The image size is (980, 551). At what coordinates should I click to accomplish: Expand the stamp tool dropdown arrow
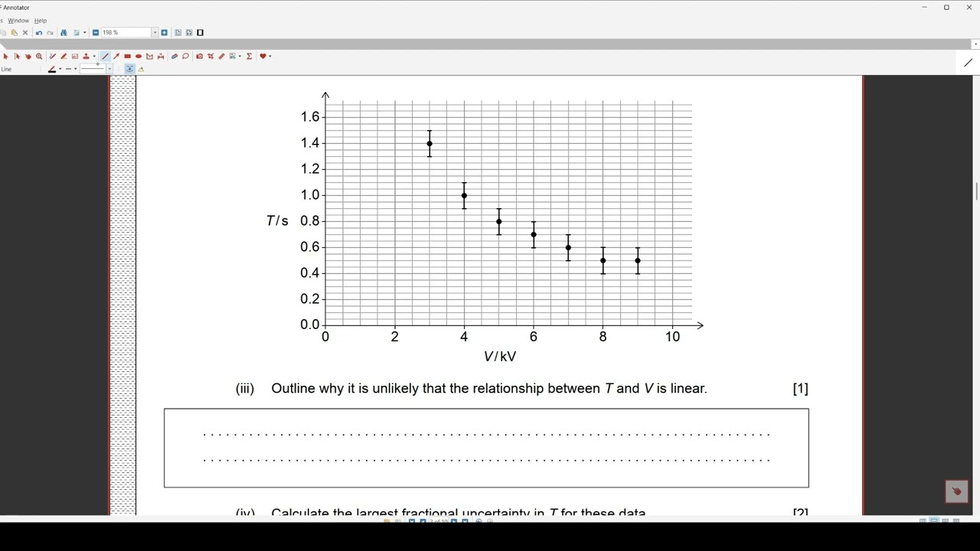click(94, 57)
